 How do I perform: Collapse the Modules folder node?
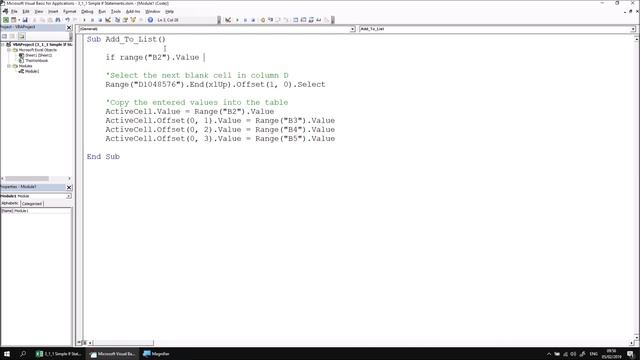coord(9,66)
